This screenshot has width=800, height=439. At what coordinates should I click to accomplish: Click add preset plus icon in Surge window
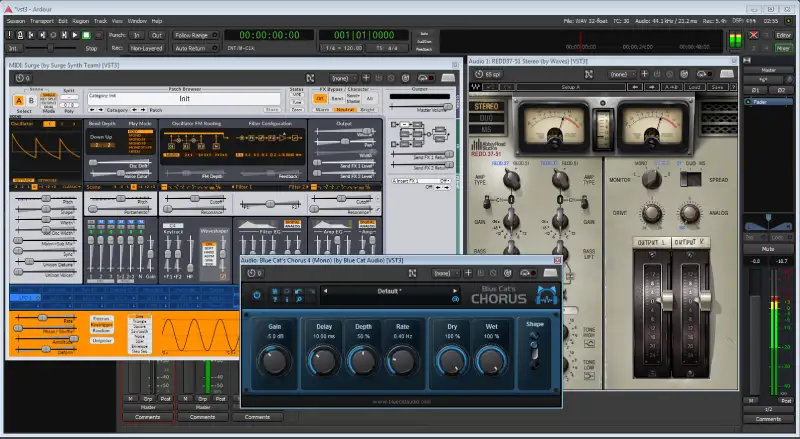(x=366, y=78)
